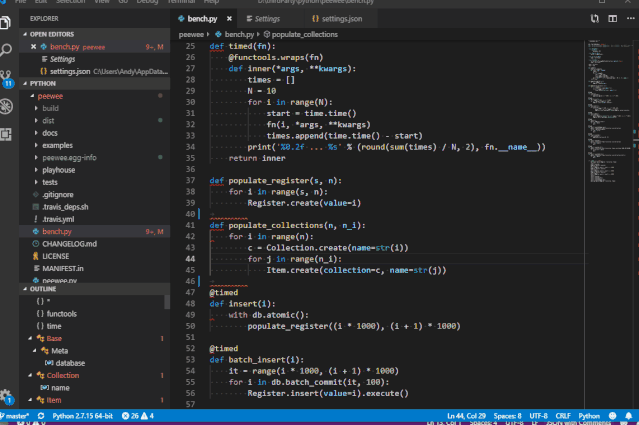Close bench.py in Open Editors list
639x425 pixels.
tap(33, 47)
